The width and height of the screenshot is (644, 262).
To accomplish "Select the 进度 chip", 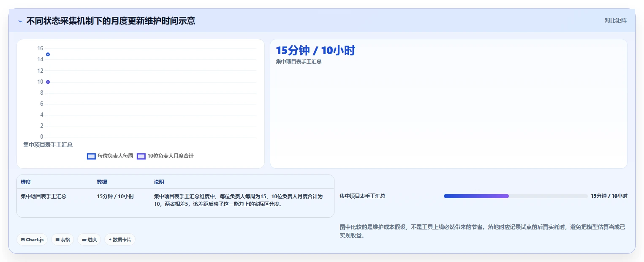I will (89, 240).
